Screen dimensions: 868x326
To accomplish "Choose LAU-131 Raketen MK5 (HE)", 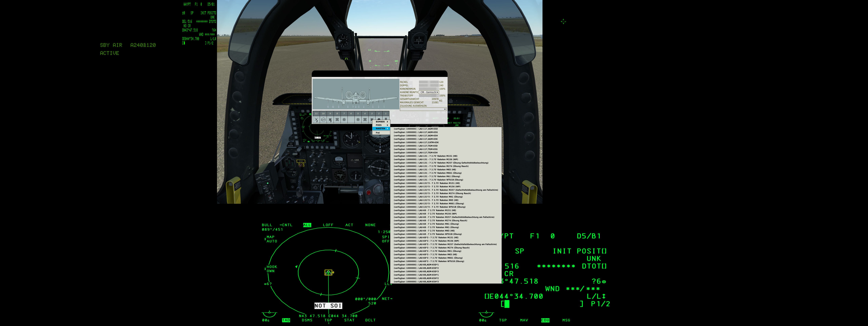I will point(446,169).
